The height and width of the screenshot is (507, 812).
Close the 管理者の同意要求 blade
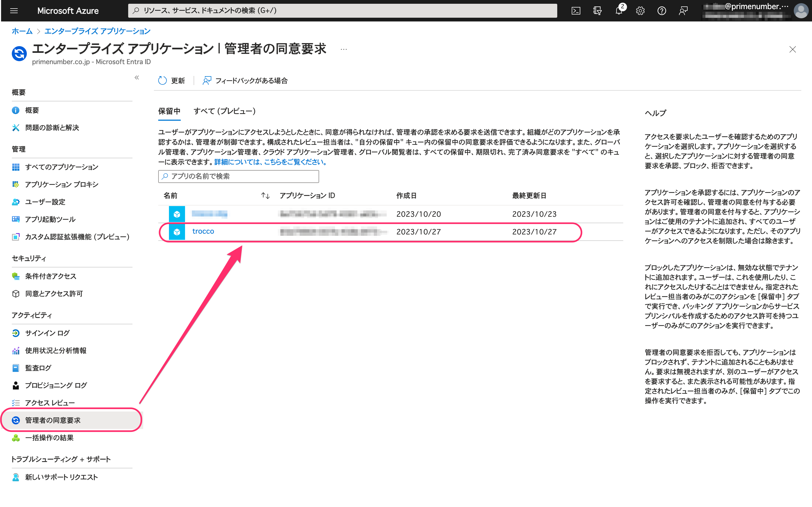click(x=792, y=50)
